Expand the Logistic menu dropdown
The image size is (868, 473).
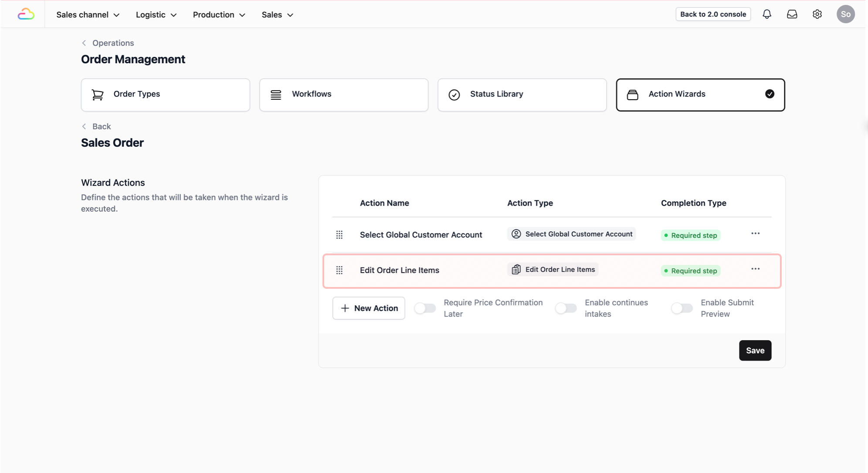[x=156, y=15]
